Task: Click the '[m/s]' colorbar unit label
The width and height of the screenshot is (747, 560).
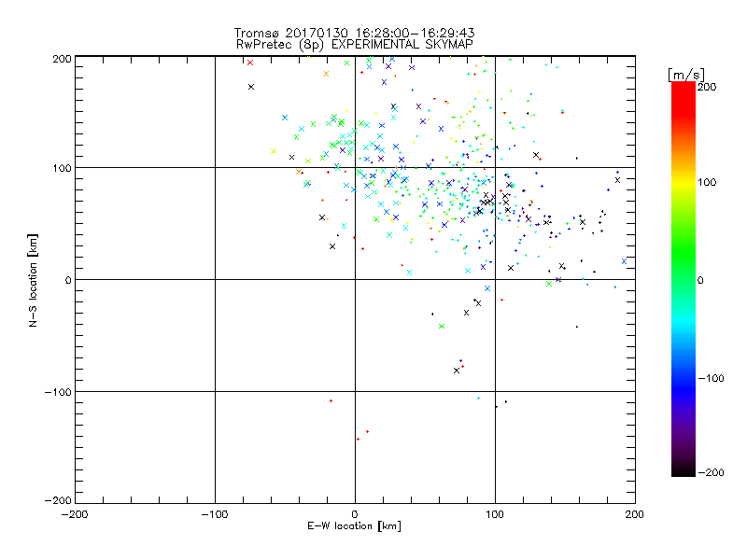Action: 686,75
